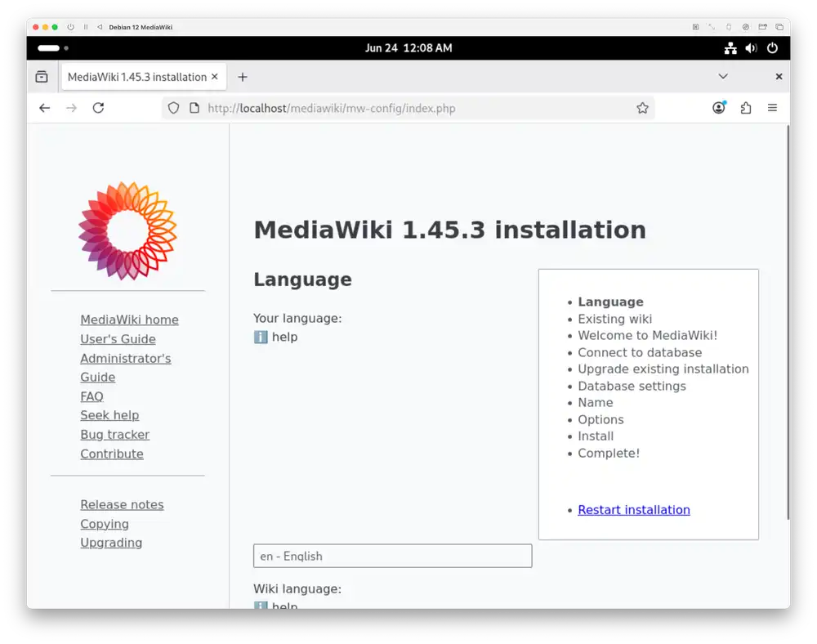Reload the page with the refresh icon
This screenshot has width=817, height=644.
click(99, 108)
